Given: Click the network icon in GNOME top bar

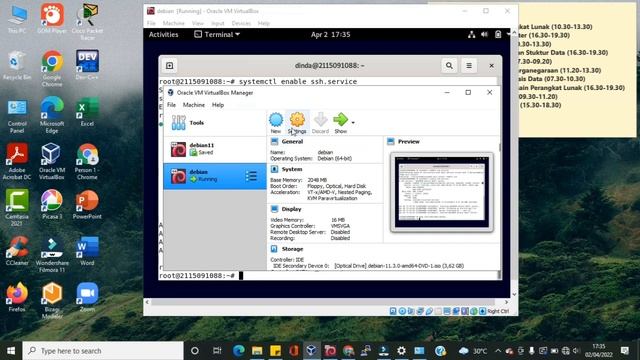Looking at the screenshot, I should point(471,35).
